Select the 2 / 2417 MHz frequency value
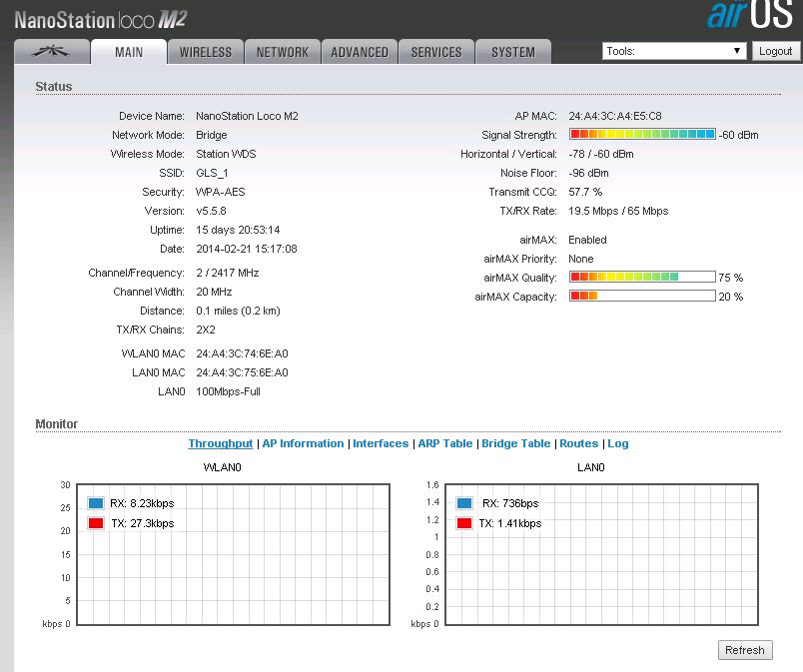This screenshot has width=803, height=672. coord(228,273)
